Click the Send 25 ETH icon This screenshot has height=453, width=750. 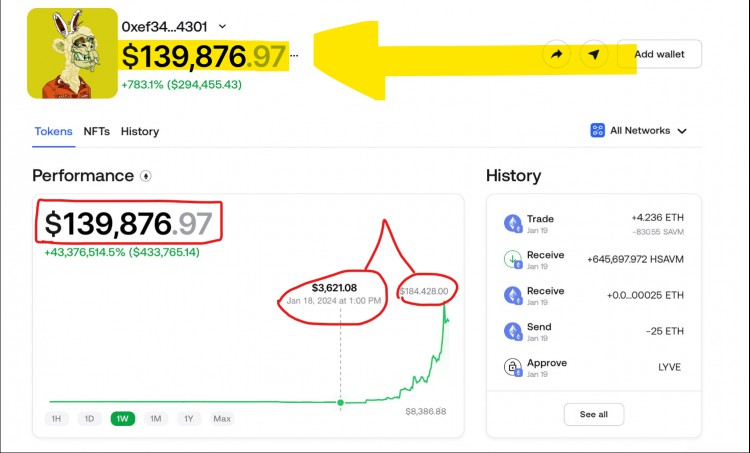click(512, 331)
